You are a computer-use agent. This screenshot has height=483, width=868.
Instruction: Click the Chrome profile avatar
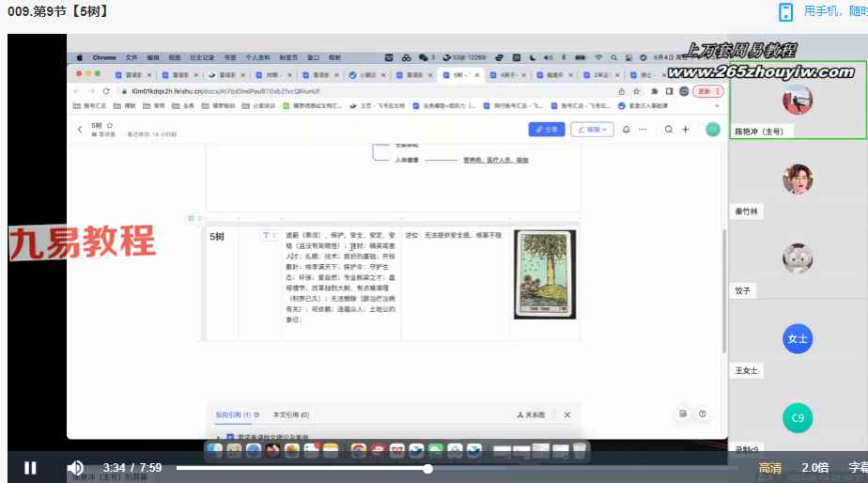coord(684,91)
